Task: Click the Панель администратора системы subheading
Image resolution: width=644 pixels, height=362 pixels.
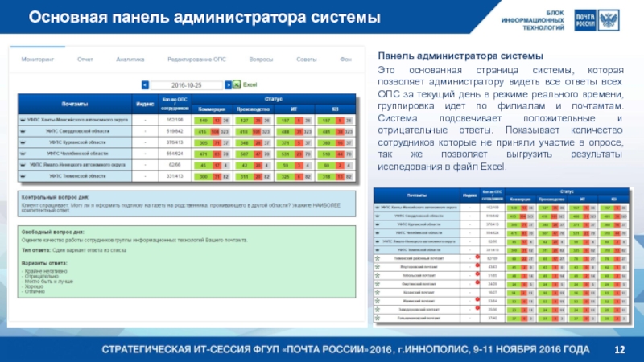Action: [460, 56]
